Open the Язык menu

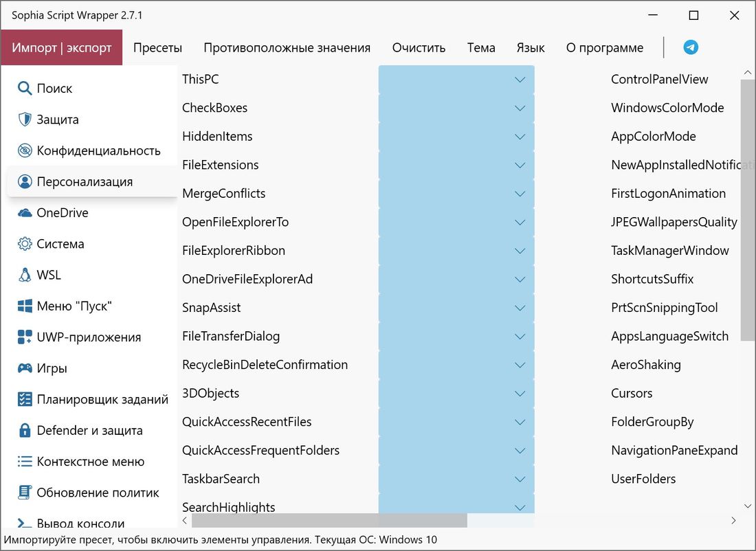point(530,47)
